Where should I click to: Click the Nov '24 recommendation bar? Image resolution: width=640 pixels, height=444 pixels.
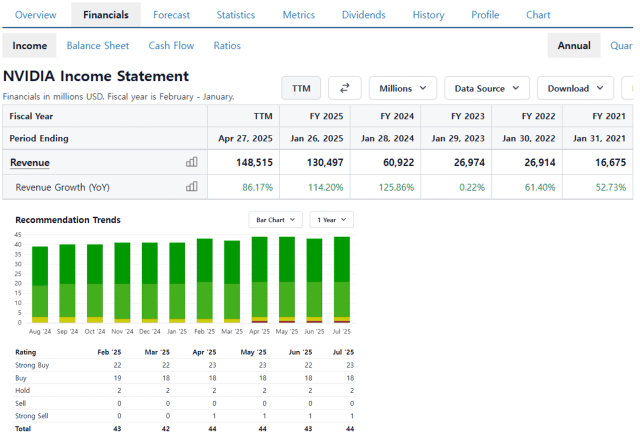tap(122, 282)
